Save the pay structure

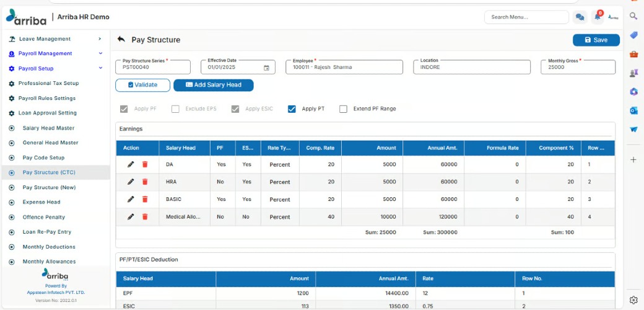pyautogui.click(x=596, y=40)
